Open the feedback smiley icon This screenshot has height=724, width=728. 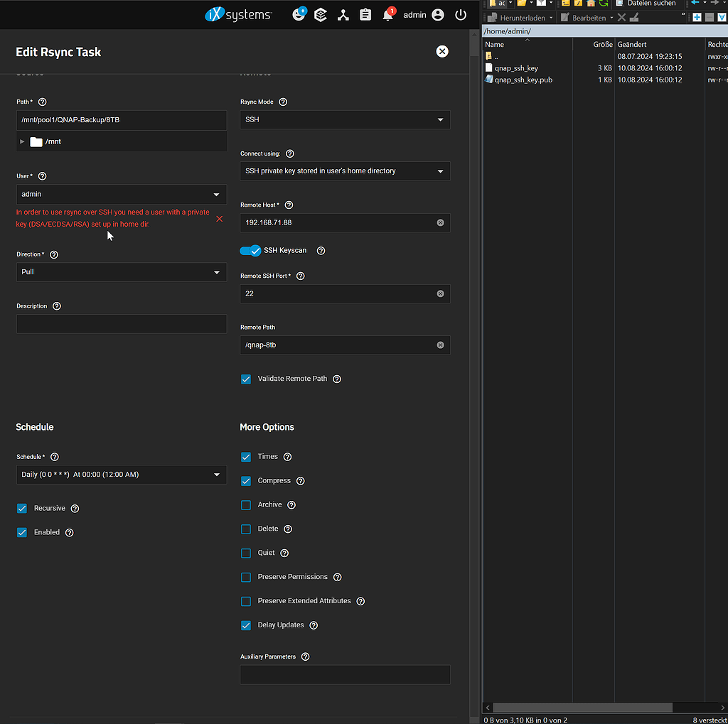click(299, 13)
